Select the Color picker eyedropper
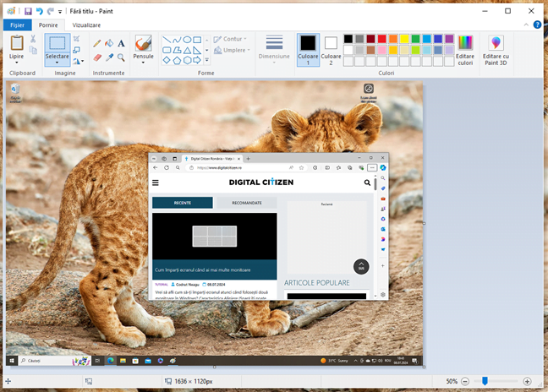The height and width of the screenshot is (392, 548). (109, 57)
